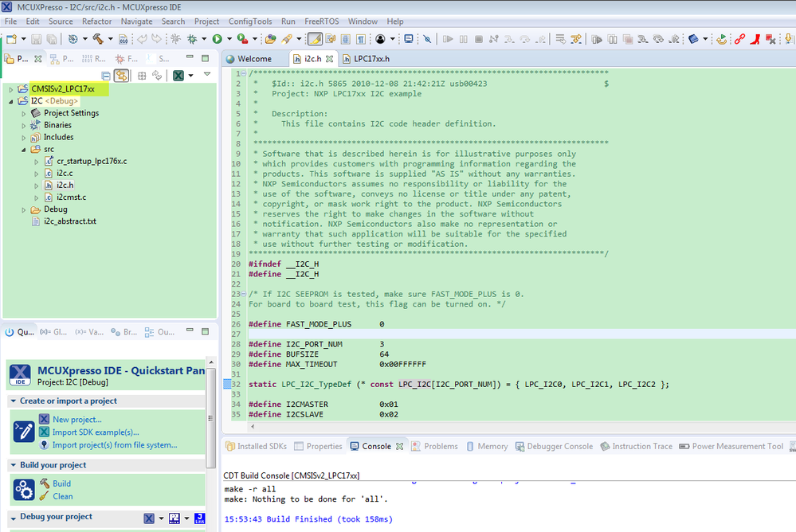Click the red boot icon in toolbar

(x=755, y=39)
